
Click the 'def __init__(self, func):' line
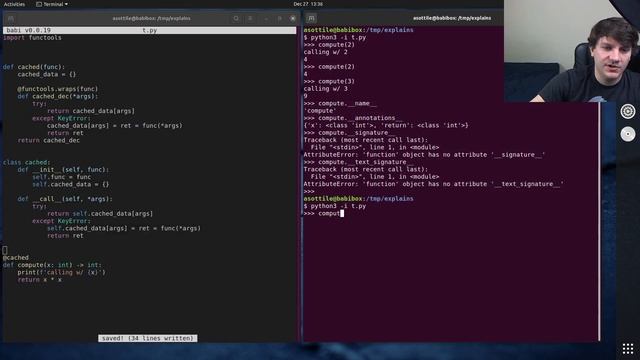63,170
